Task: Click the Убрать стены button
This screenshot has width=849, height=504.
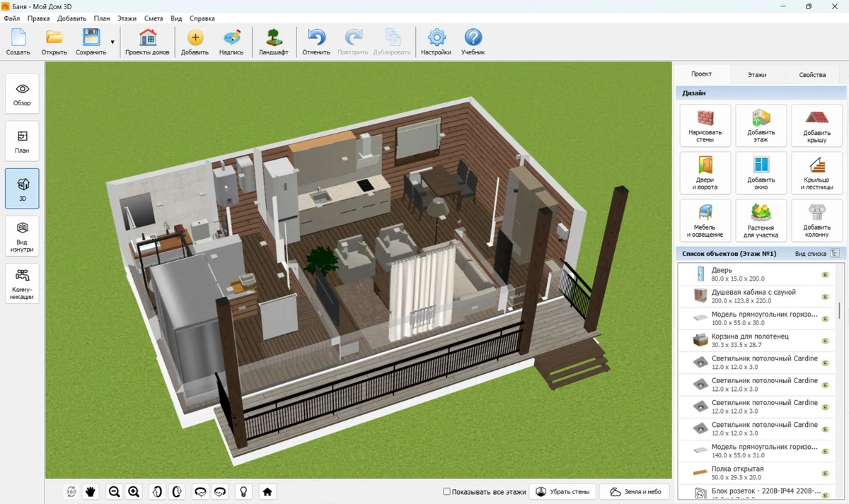Action: [x=562, y=491]
